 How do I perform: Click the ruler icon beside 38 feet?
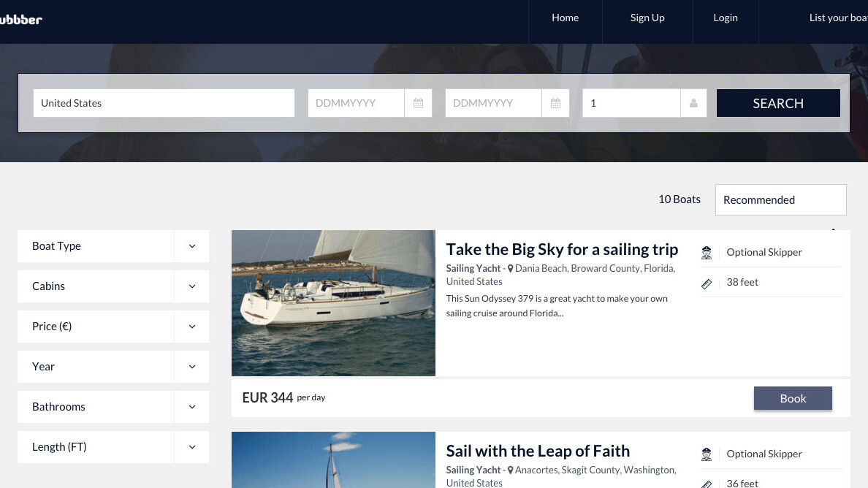click(707, 283)
